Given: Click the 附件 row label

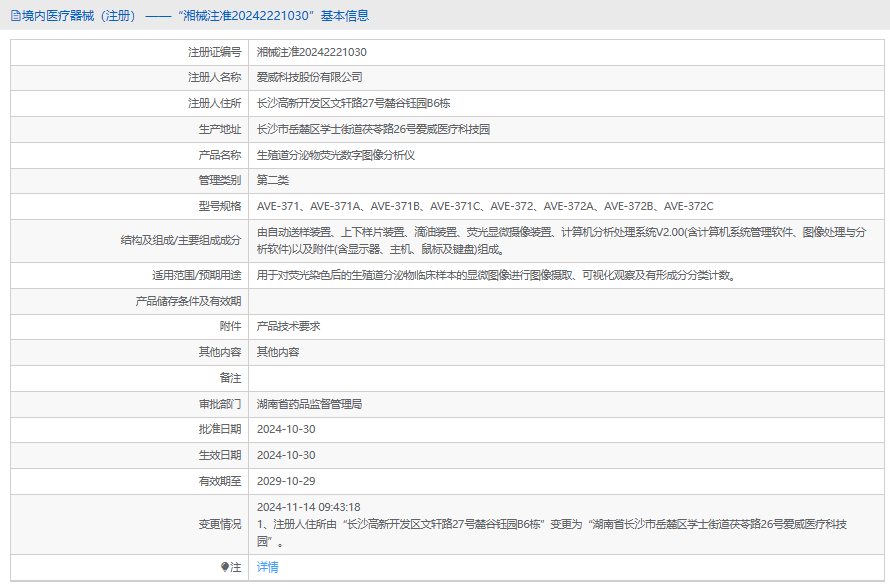Looking at the screenshot, I should 230,326.
